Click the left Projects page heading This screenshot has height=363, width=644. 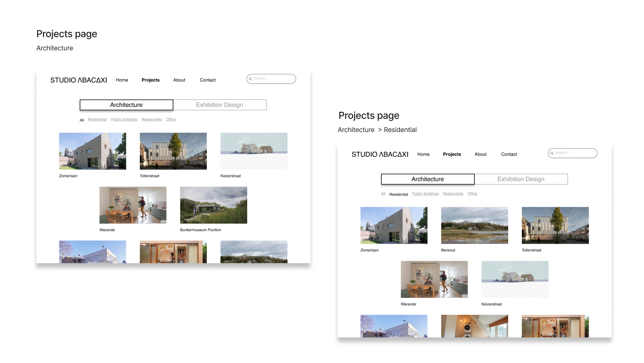(x=67, y=34)
